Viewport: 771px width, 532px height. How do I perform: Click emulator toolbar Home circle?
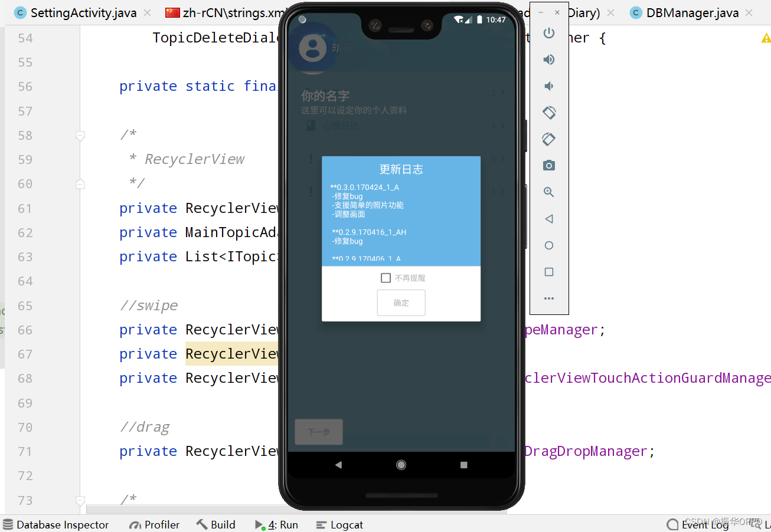click(x=549, y=245)
